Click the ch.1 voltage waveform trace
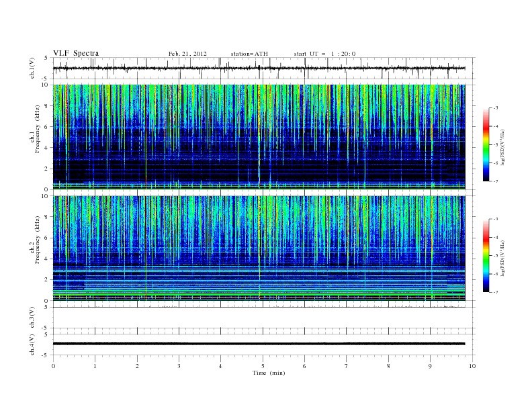The height and width of the screenshot is (411, 532). click(x=259, y=68)
